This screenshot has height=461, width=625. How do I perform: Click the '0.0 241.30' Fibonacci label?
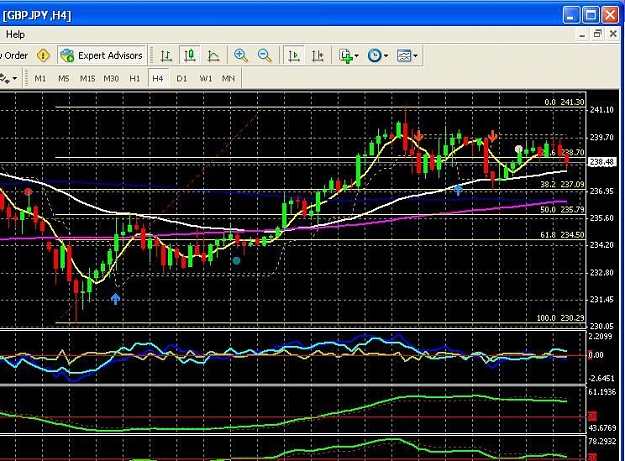pyautogui.click(x=564, y=102)
